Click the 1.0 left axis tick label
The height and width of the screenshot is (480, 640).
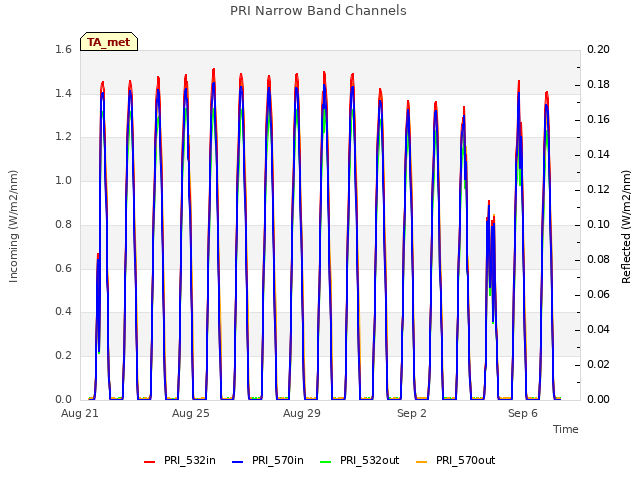63,181
